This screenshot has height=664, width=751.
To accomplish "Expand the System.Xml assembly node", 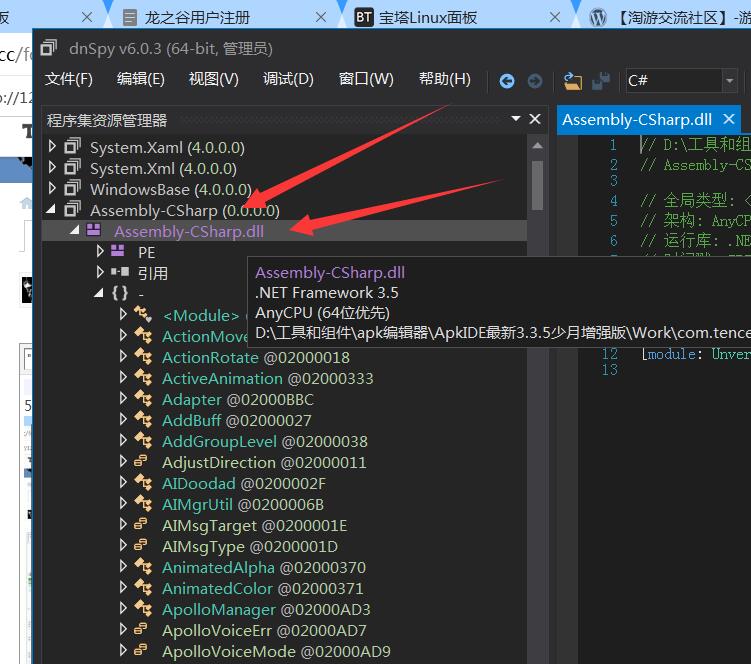I will coord(53,168).
